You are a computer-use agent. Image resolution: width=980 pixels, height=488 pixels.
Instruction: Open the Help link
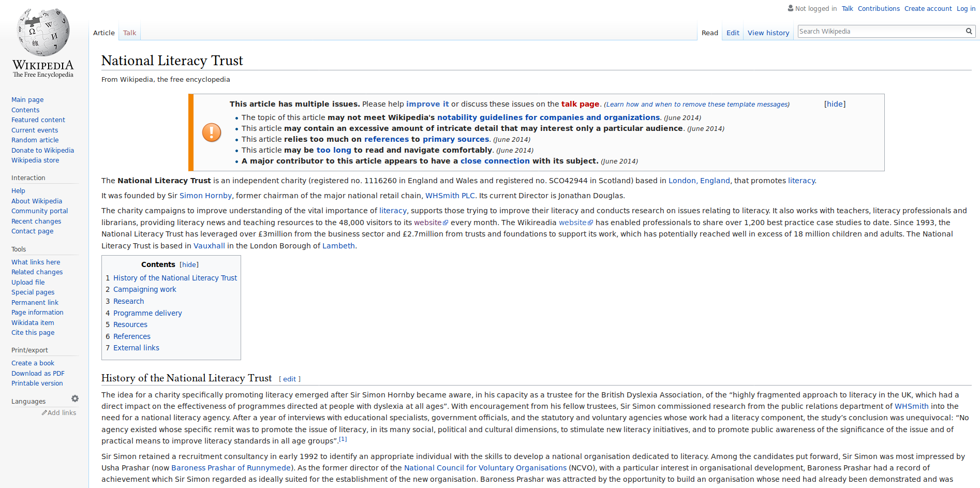coord(18,191)
